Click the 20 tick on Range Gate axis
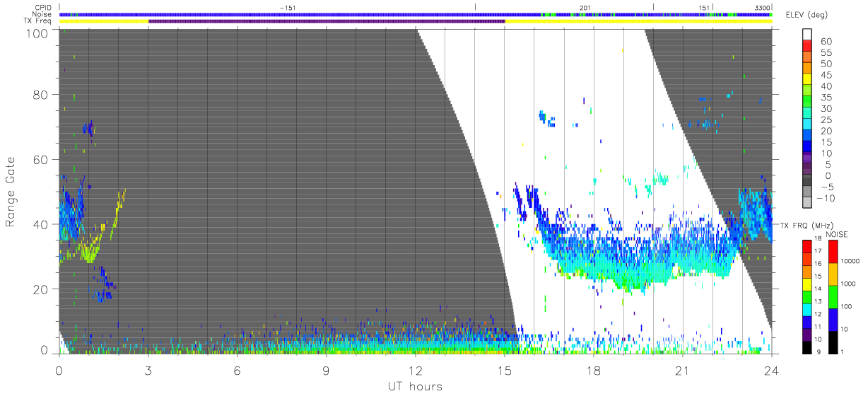Image resolution: width=868 pixels, height=401 pixels. 40,289
